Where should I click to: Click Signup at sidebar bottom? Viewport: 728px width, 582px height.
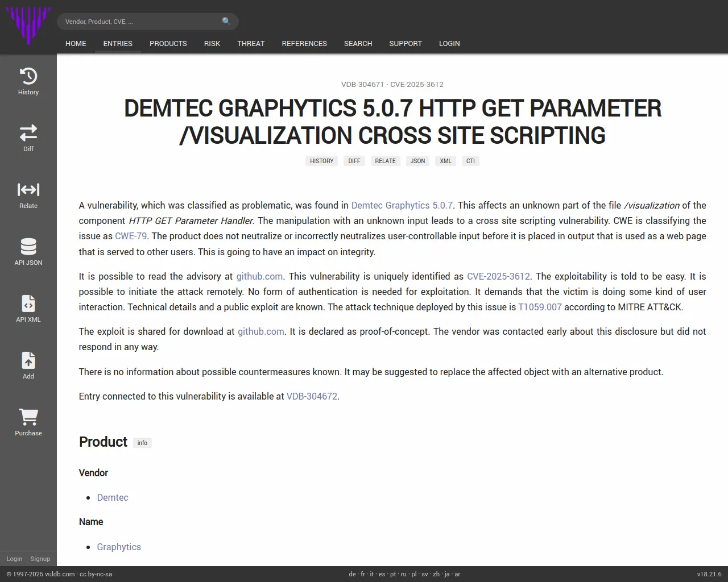click(40, 559)
